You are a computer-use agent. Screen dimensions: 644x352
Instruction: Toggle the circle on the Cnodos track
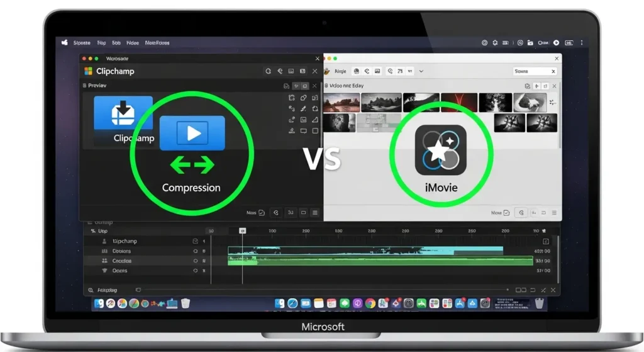[196, 261]
